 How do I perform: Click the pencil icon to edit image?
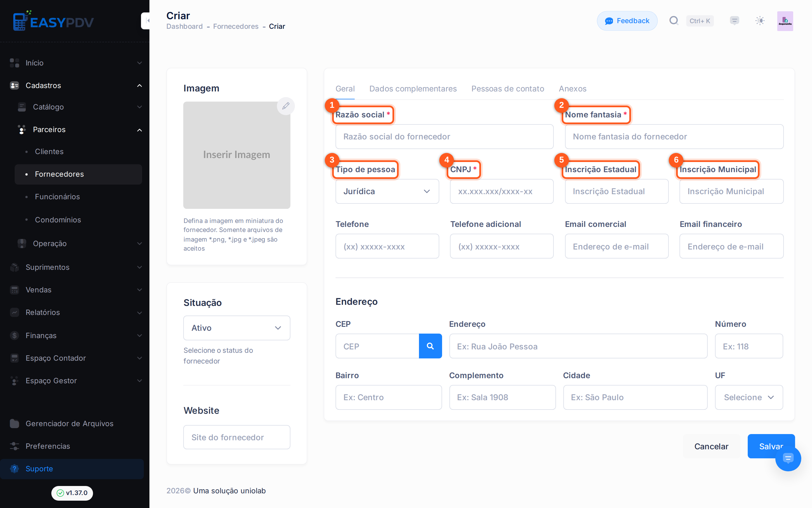[x=286, y=106]
